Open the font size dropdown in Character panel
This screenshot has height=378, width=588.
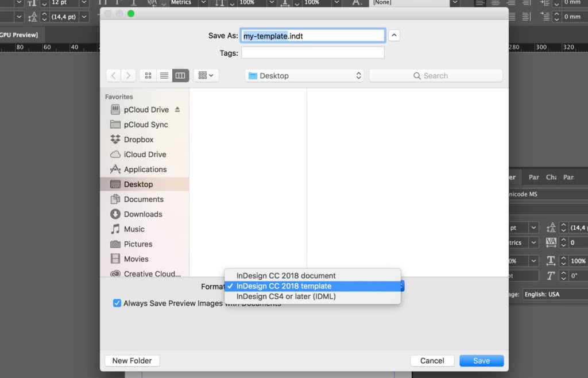pos(533,227)
